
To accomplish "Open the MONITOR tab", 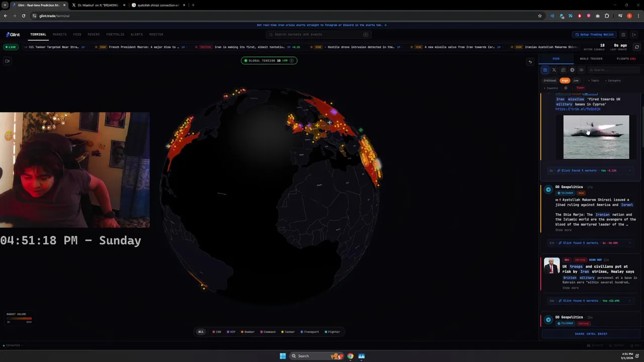I will [x=156, y=35].
